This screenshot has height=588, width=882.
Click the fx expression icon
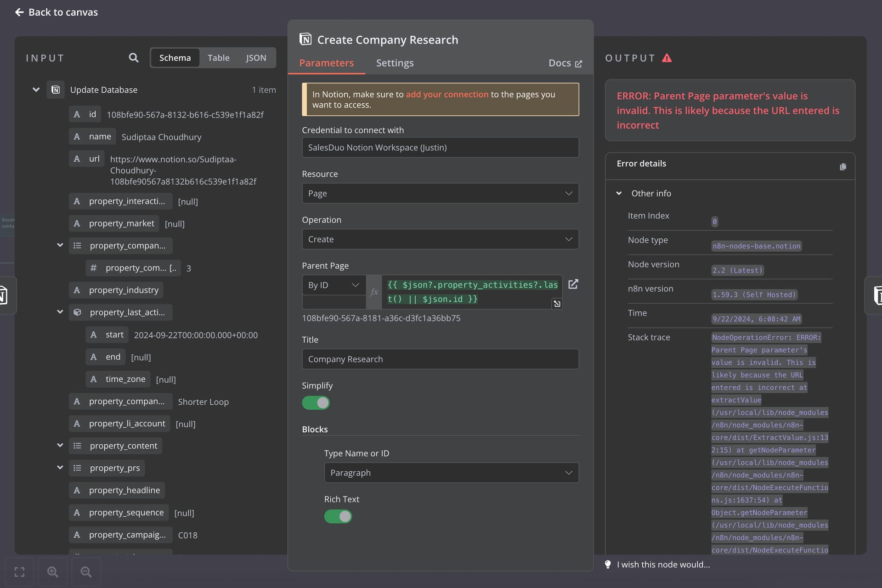[374, 292]
